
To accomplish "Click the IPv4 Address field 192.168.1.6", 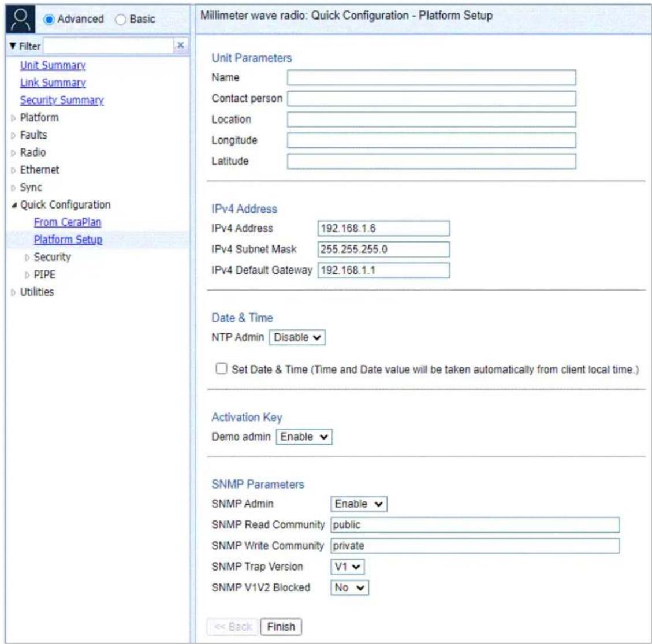I will (x=384, y=228).
